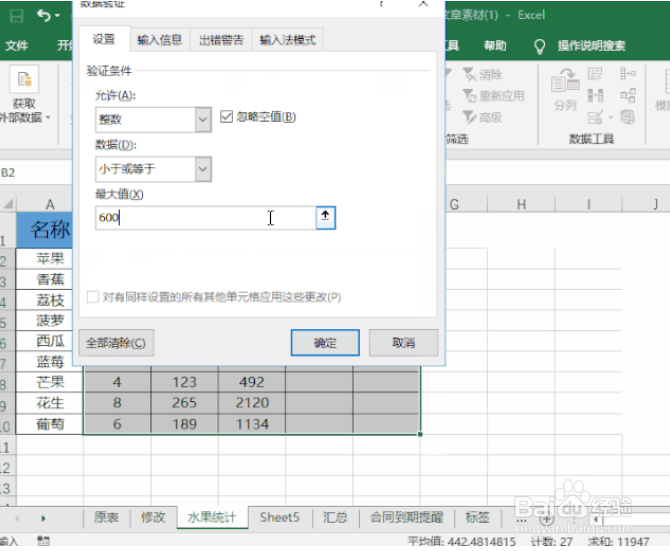Click the Flash Fill icon in 数据工具
The image size is (670, 551).
(x=595, y=74)
